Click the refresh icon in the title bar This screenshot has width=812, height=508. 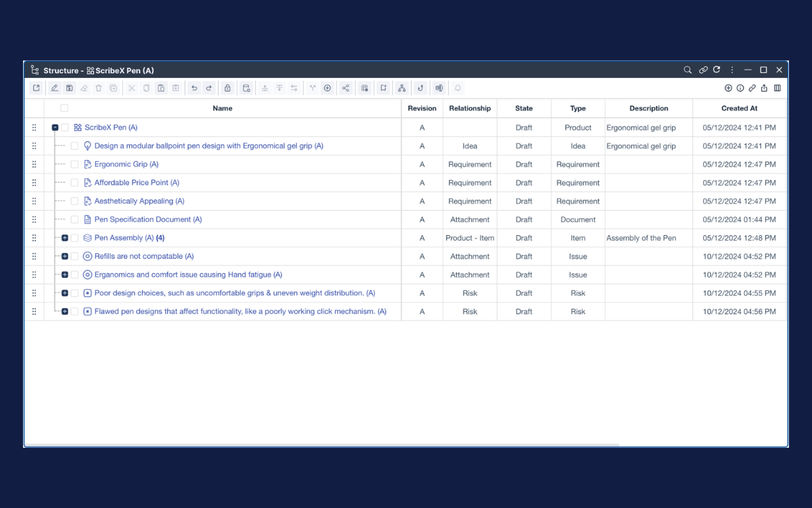click(717, 70)
